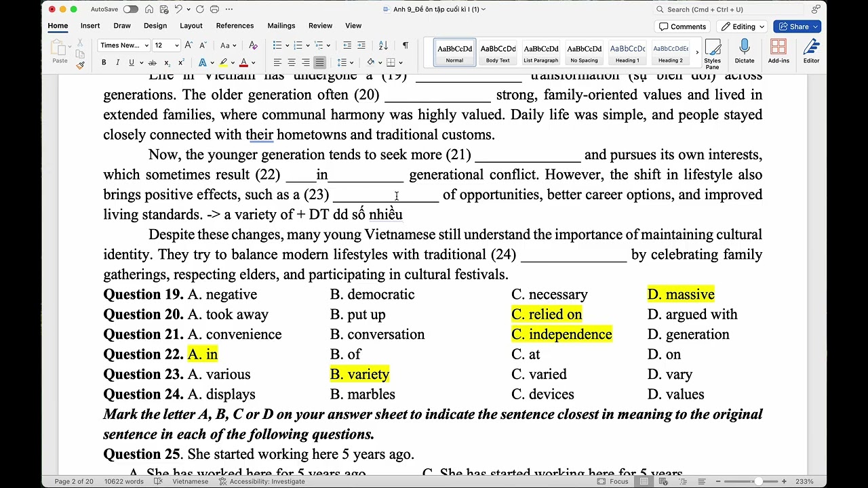Click the Page 2 of 20 indicator
The width and height of the screenshot is (868, 488).
(74, 481)
